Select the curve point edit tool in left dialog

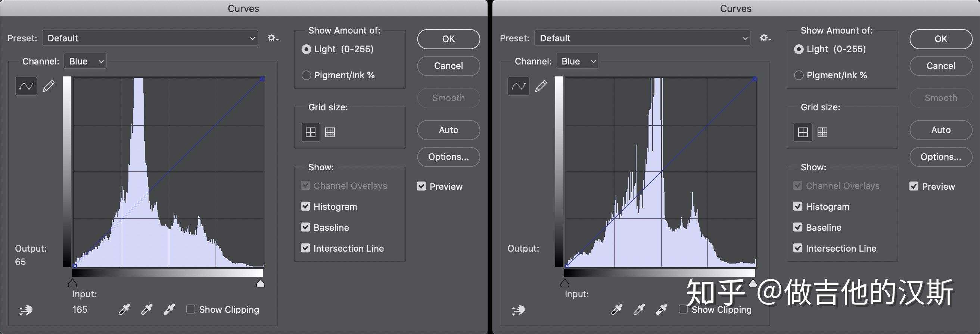point(26,86)
